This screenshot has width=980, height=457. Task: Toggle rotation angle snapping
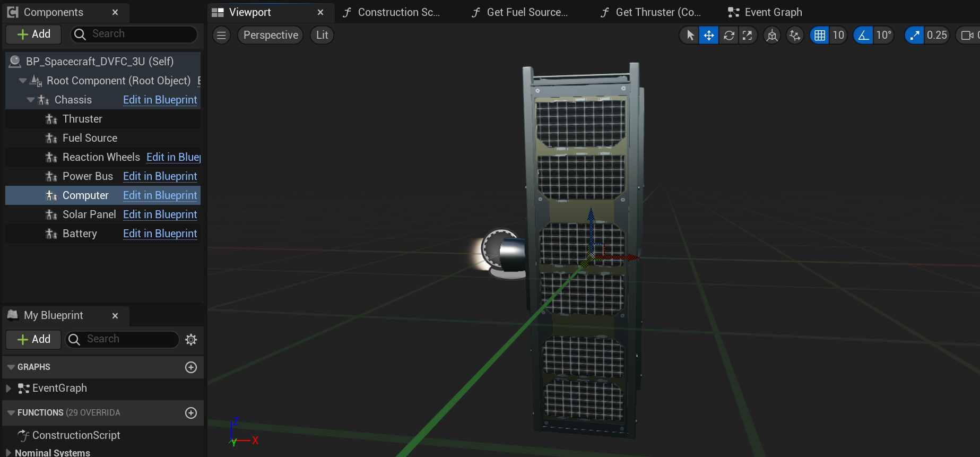coord(863,36)
